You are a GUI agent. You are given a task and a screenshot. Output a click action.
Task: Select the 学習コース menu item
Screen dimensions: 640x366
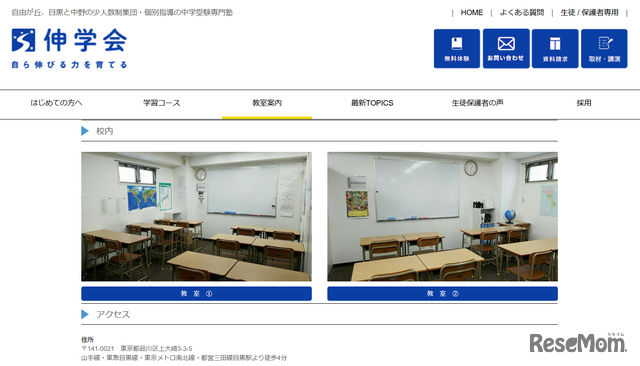coord(162,103)
